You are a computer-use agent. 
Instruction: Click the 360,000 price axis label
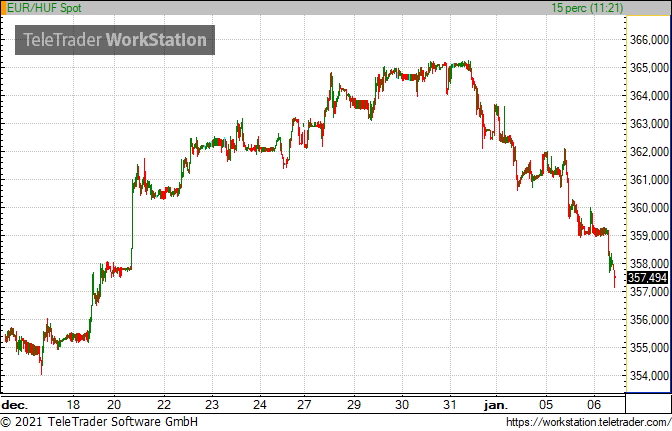coord(649,208)
